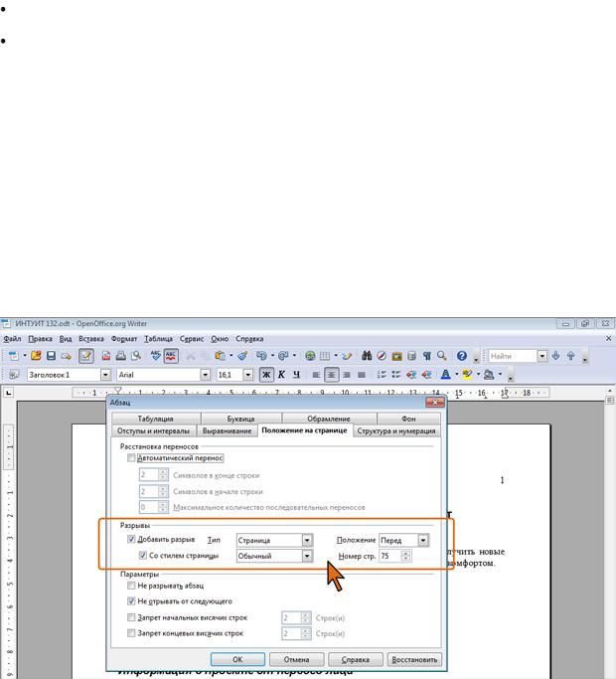Image resolution: width=616 pixels, height=679 pixels.
Task: Click the Insert Table grid icon
Action: pos(325,356)
